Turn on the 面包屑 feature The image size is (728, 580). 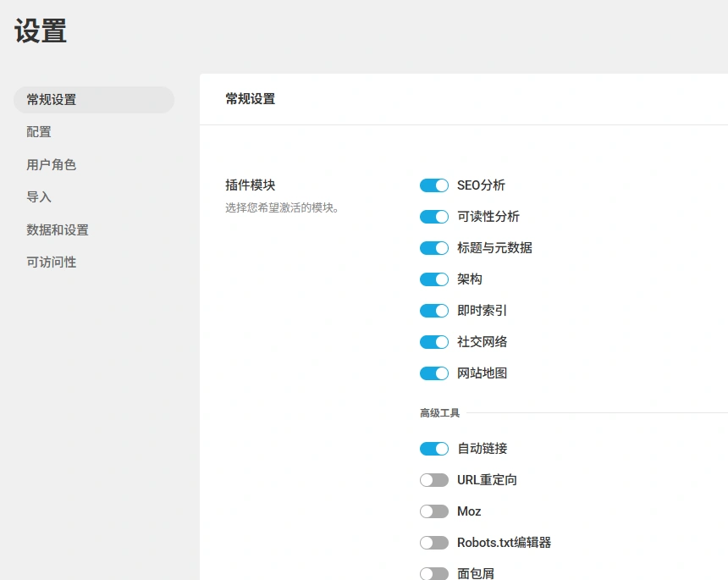433,573
